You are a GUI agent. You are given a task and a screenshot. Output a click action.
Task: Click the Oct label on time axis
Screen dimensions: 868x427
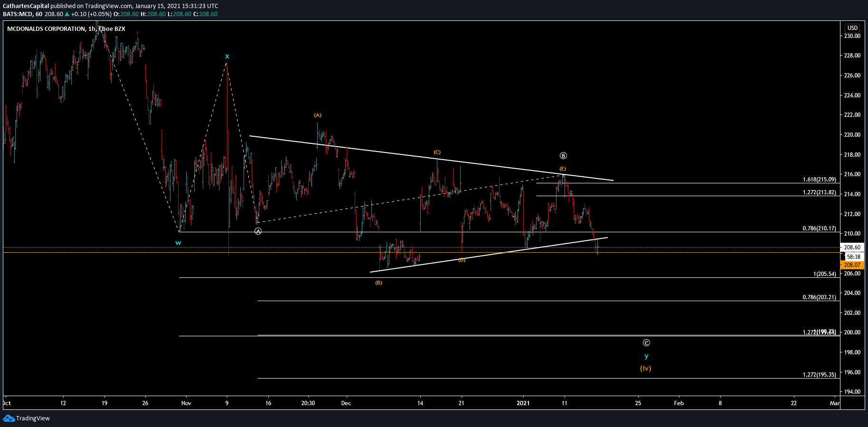[7, 403]
